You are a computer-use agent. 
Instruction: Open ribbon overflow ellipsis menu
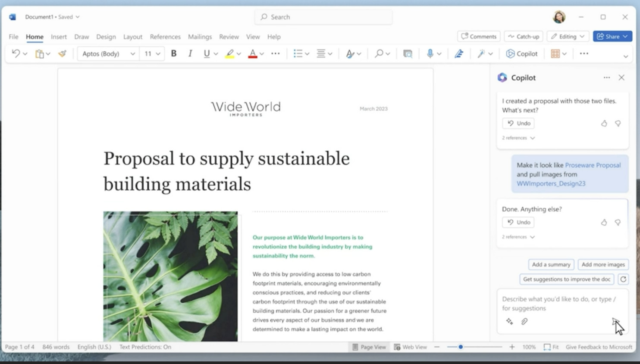584,53
